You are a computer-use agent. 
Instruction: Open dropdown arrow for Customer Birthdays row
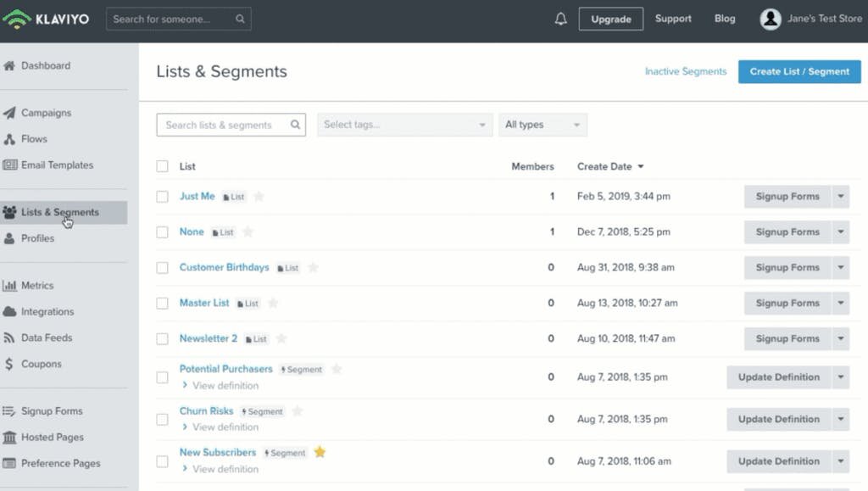click(x=840, y=267)
